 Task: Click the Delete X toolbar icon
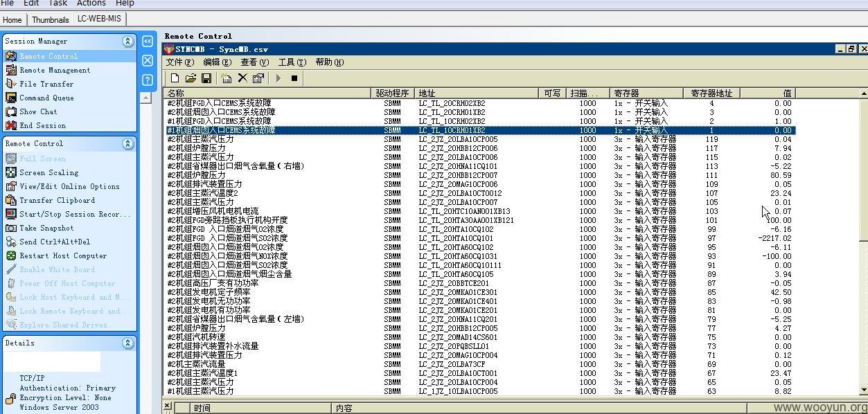(242, 78)
